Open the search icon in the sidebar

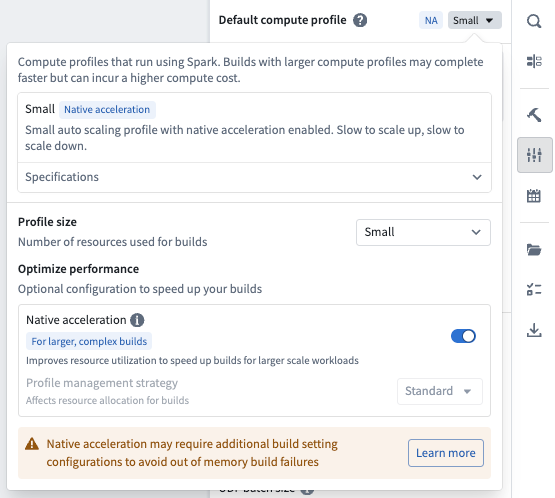(534, 21)
